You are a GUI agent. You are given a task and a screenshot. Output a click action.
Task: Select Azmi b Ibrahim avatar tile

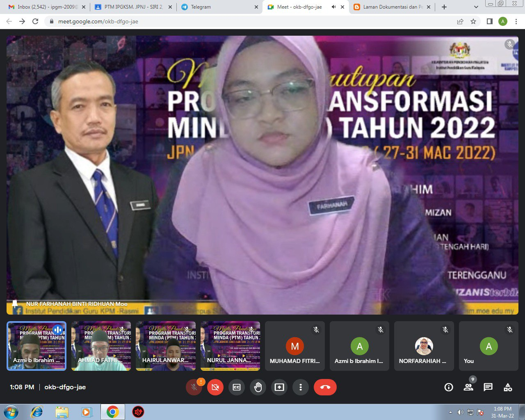(x=359, y=346)
